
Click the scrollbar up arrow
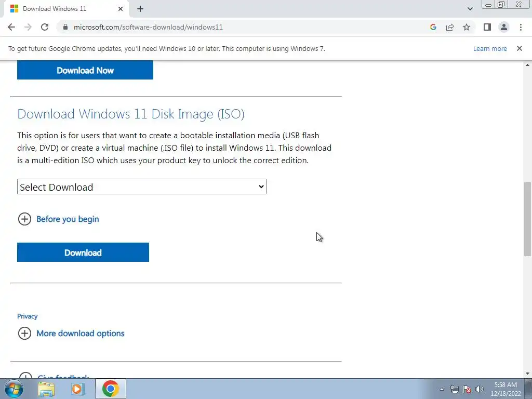point(527,65)
